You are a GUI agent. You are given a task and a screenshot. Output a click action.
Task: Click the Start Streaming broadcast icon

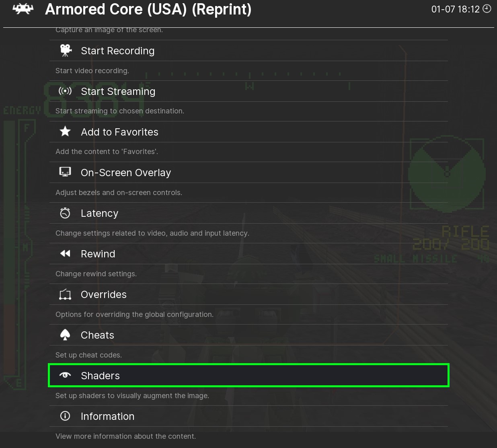[65, 91]
